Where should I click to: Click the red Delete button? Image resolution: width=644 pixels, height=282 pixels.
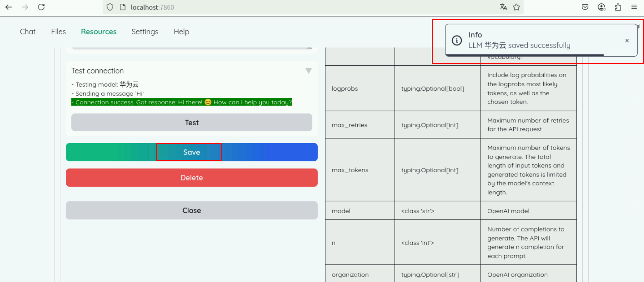point(192,178)
